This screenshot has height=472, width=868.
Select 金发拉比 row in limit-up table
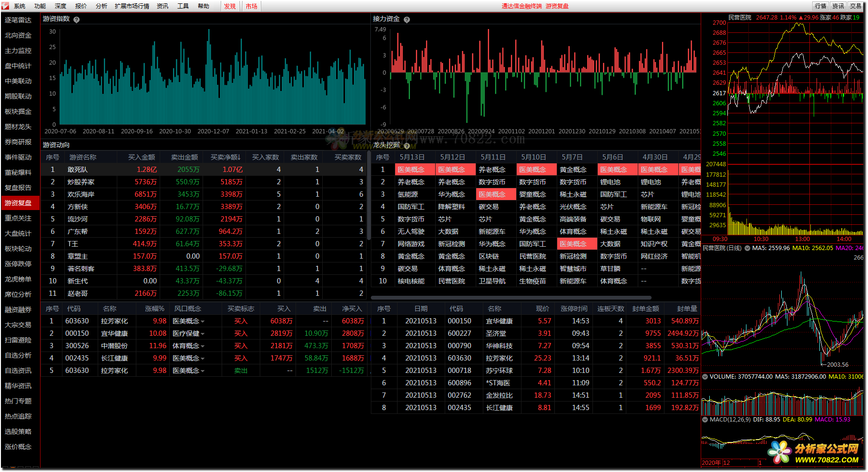coord(537,395)
